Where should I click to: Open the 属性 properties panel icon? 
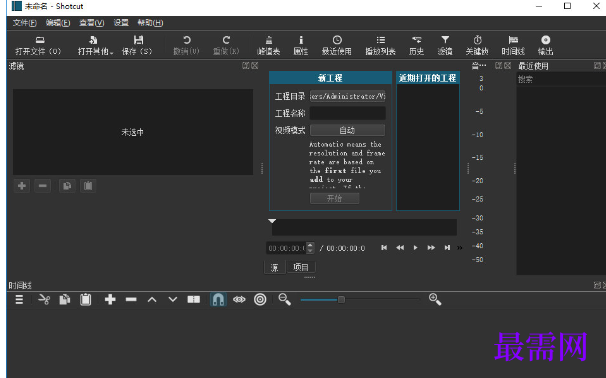(301, 45)
